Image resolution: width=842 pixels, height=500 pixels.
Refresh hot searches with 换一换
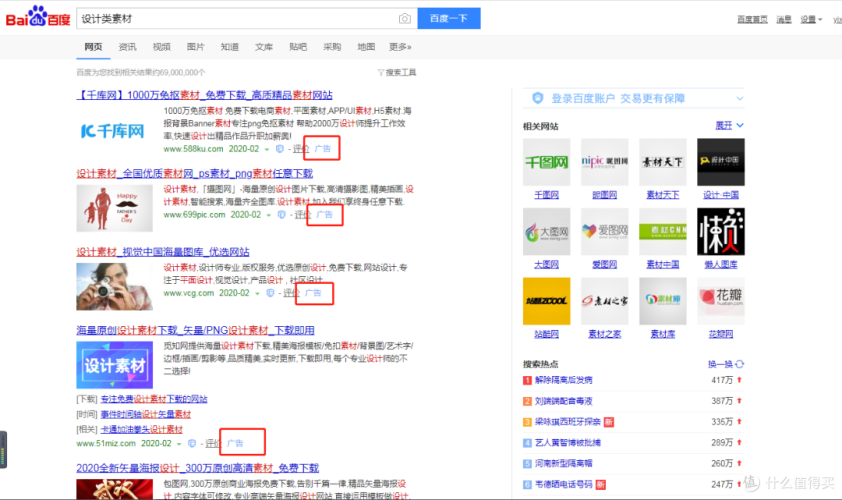[725, 364]
